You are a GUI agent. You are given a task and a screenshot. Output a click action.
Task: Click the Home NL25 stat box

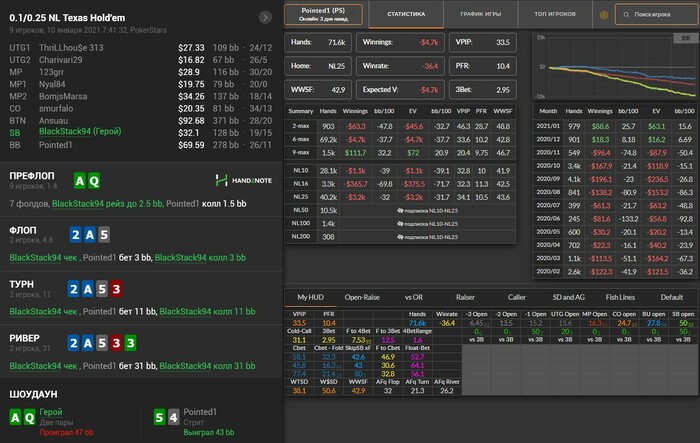[318, 66]
